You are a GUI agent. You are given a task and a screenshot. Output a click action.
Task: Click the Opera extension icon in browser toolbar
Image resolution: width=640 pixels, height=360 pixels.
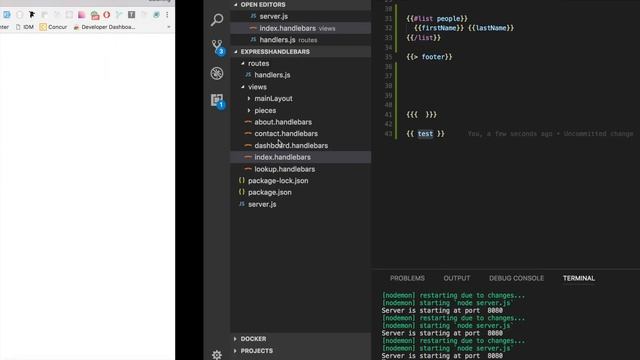coord(107,15)
